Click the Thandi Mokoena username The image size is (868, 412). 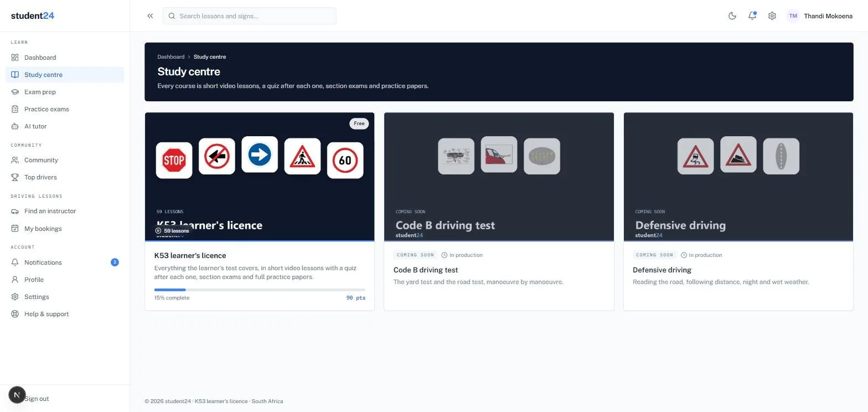(828, 16)
